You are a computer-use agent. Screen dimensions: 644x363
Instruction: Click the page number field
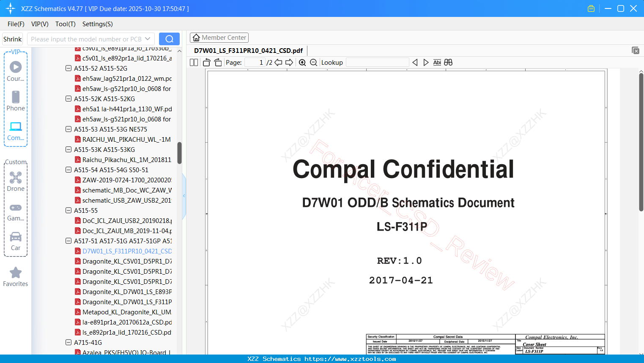coord(255,63)
